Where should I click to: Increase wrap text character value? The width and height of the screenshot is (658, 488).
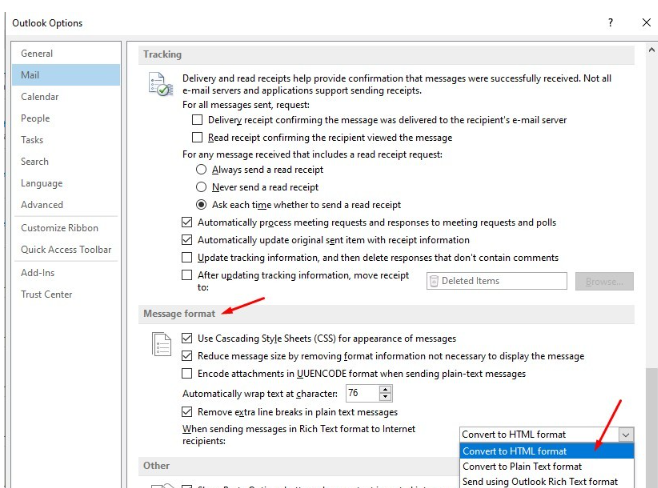pyautogui.click(x=385, y=389)
